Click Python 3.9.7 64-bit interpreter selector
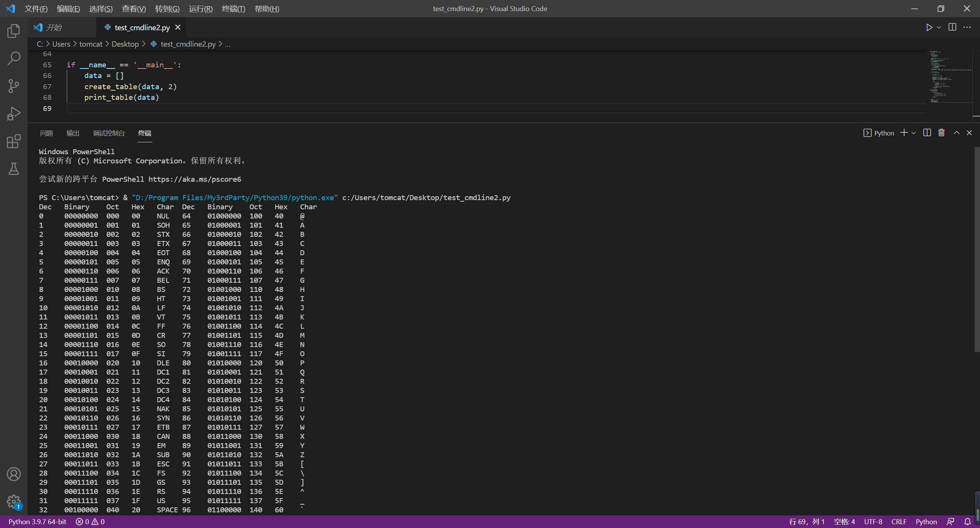Viewport: 980px width, 528px height. pyautogui.click(x=38, y=522)
